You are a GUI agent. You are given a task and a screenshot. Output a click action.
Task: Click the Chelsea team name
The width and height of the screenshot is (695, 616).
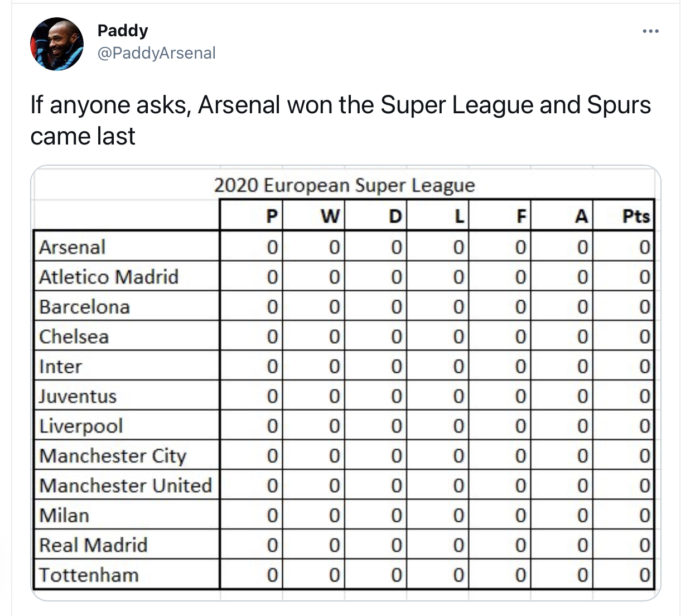[x=74, y=336]
